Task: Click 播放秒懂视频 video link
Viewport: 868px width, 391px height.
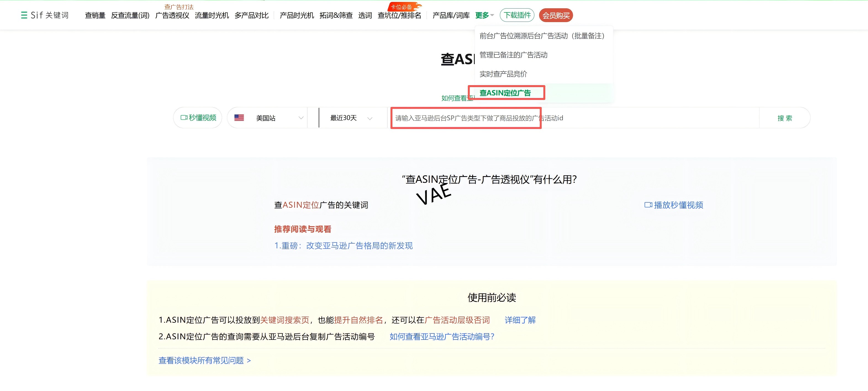Action: click(x=674, y=205)
